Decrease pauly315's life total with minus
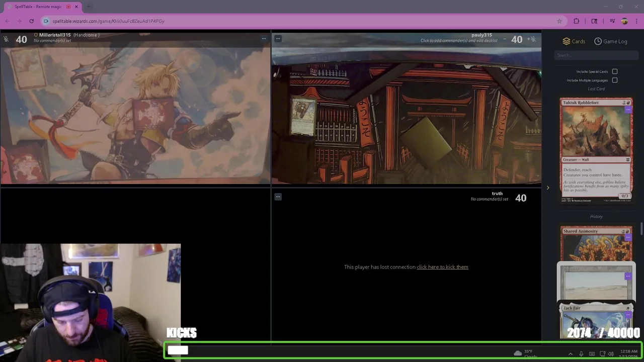 (505, 39)
